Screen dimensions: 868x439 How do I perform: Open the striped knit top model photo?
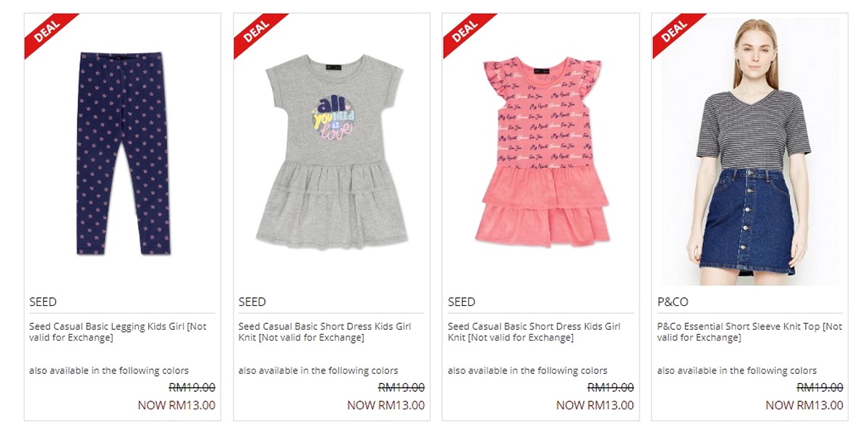749,150
